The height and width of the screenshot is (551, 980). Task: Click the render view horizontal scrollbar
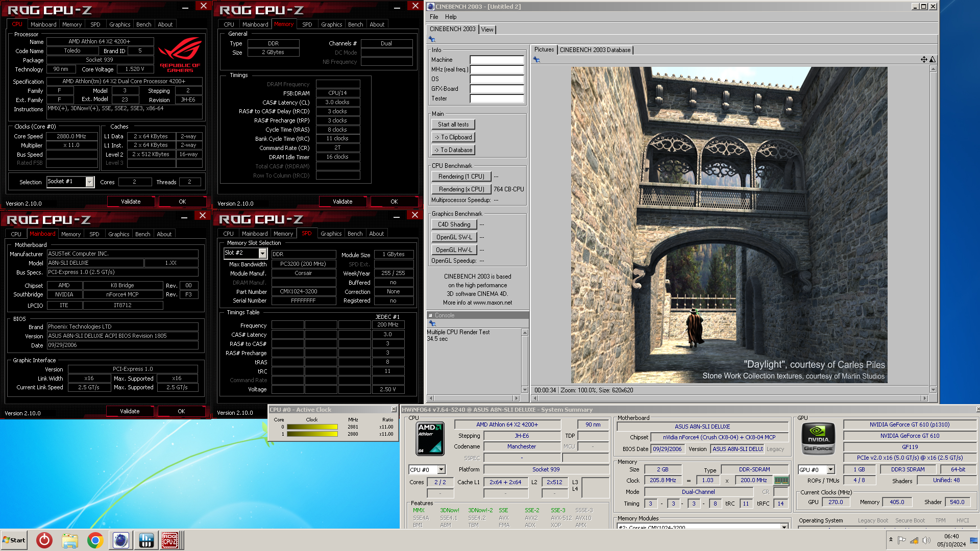point(729,398)
